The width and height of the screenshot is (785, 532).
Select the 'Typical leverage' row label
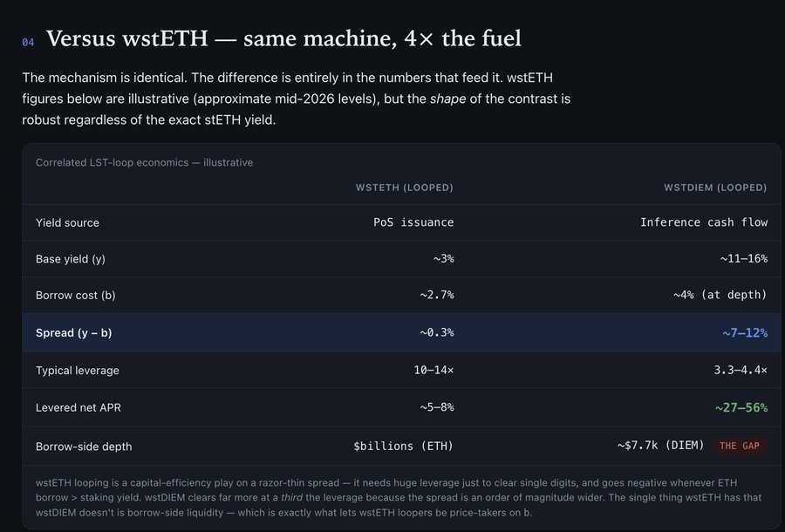point(78,371)
